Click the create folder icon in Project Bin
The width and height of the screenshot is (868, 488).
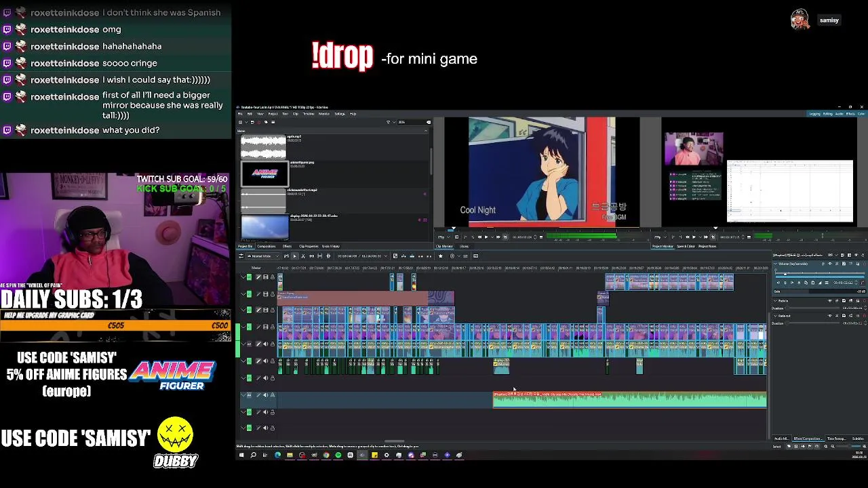point(252,122)
